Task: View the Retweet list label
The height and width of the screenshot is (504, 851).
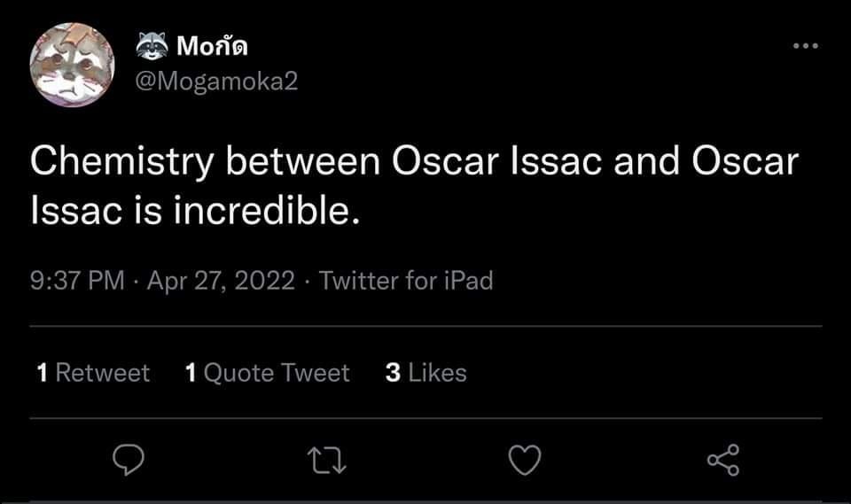Action: click(x=103, y=373)
